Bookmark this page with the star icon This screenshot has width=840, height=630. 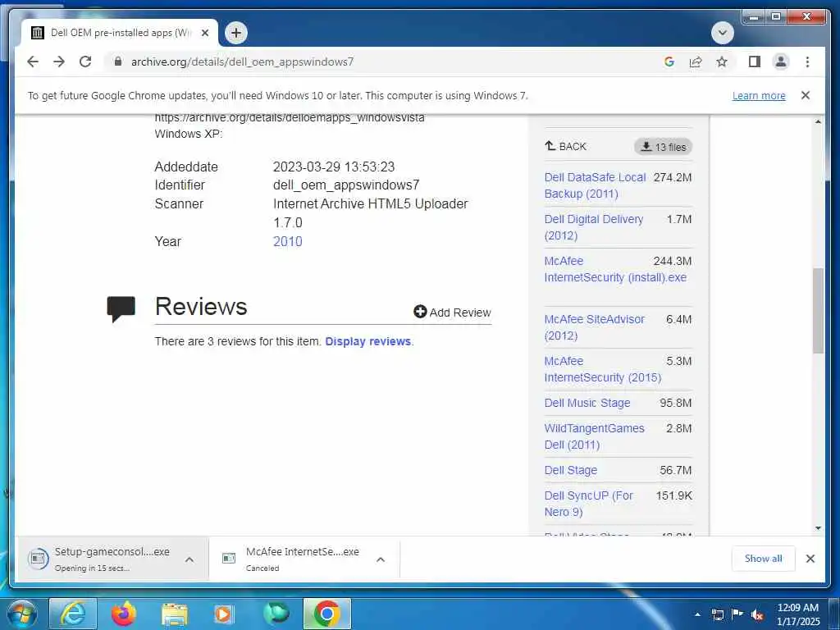722,62
